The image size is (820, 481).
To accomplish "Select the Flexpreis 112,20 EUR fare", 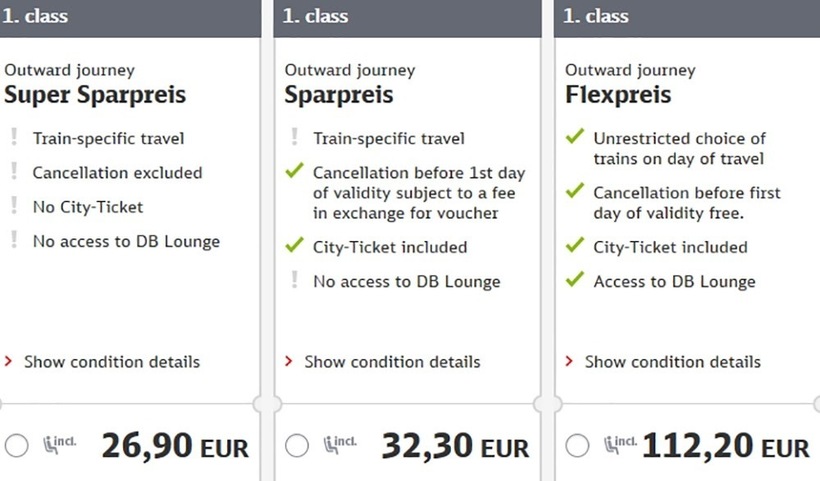I will coord(577,446).
